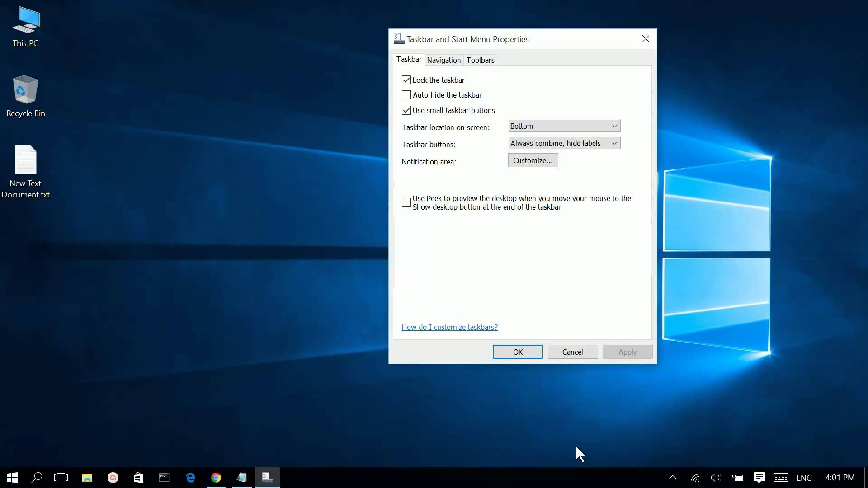Toggle Lock the taskbar checkbox
Screen dimensions: 868x488
click(x=406, y=79)
